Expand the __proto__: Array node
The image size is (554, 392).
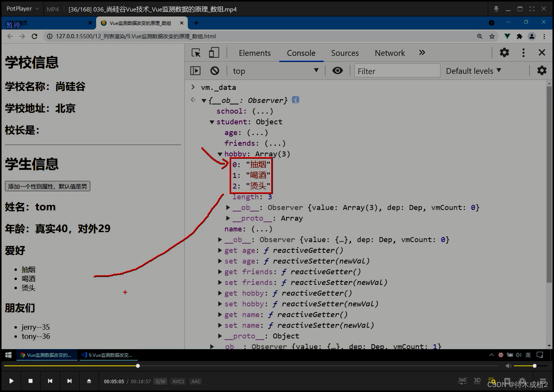point(228,218)
